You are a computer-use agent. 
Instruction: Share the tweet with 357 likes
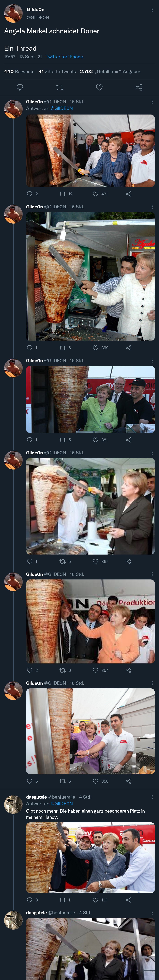tap(129, 670)
